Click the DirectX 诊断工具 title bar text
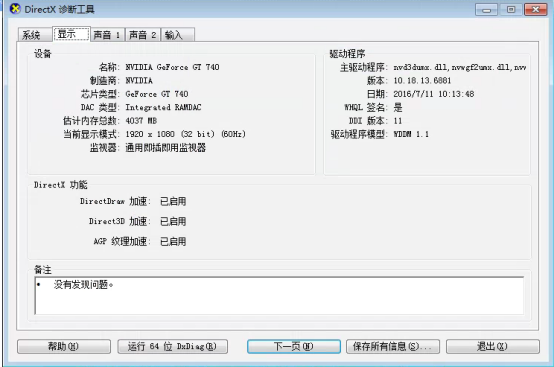 click(x=59, y=9)
